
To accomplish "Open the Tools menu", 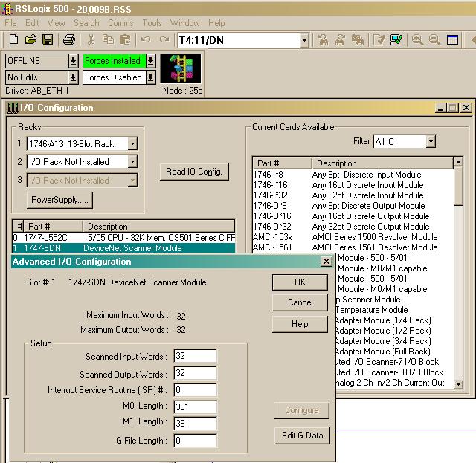I will [x=152, y=23].
